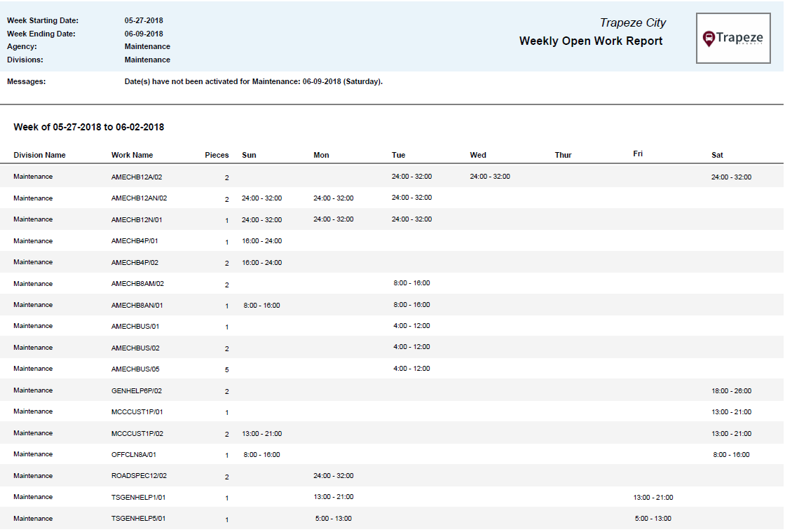Open the GENHELP6P/02 row entry

(137, 390)
